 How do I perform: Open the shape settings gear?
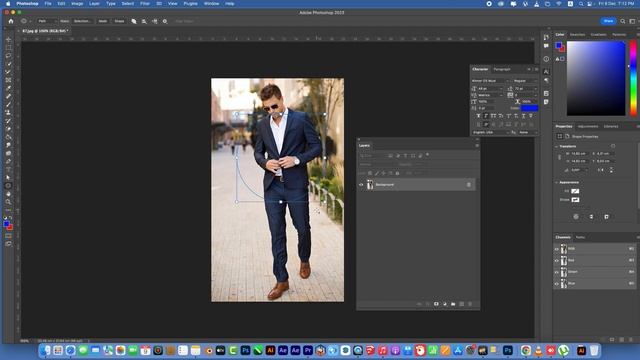pyautogui.click(x=165, y=21)
